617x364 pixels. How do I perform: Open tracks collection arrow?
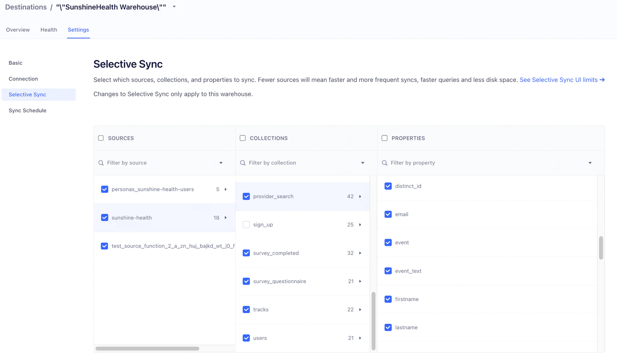coord(360,310)
